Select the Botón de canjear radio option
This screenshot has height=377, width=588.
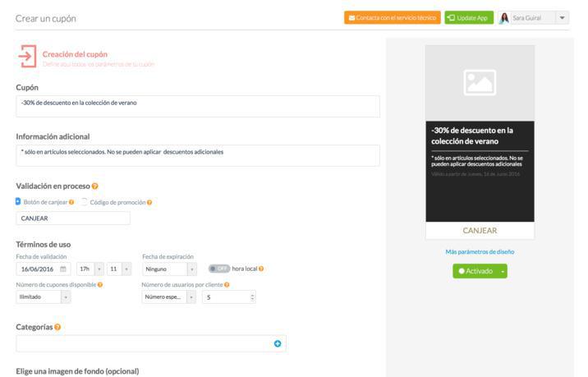click(x=19, y=202)
